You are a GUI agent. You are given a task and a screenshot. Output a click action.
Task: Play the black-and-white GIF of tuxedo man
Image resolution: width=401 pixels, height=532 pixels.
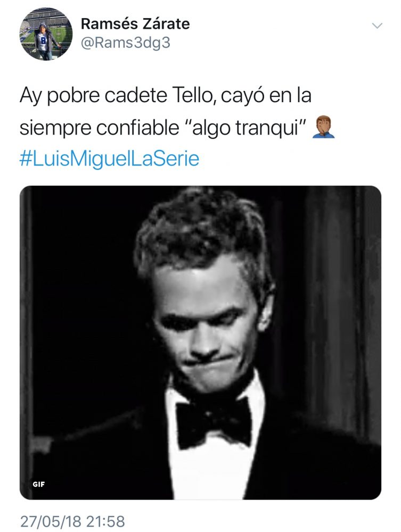coord(200,342)
